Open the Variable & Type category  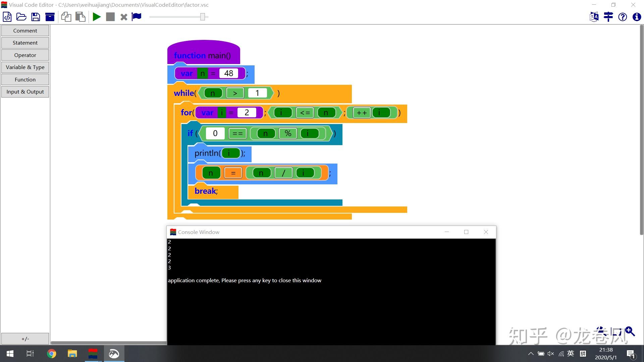pos(25,67)
